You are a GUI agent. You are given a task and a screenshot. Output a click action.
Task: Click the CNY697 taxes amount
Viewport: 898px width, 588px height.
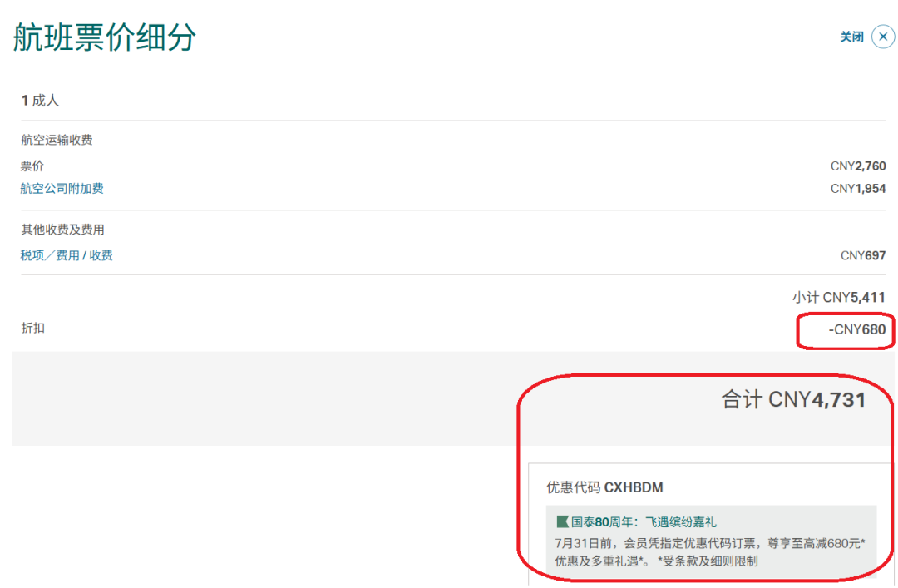[863, 255]
